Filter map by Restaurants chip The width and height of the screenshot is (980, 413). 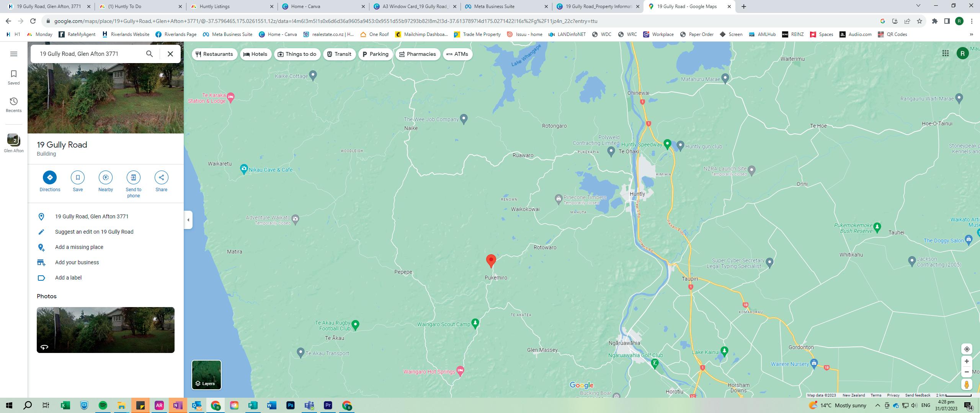coord(214,54)
